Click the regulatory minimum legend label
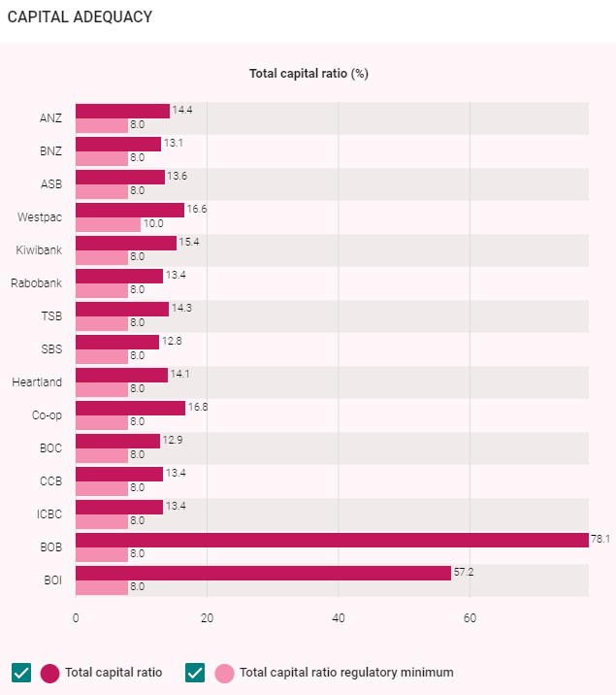The width and height of the screenshot is (616, 695). tap(346, 673)
